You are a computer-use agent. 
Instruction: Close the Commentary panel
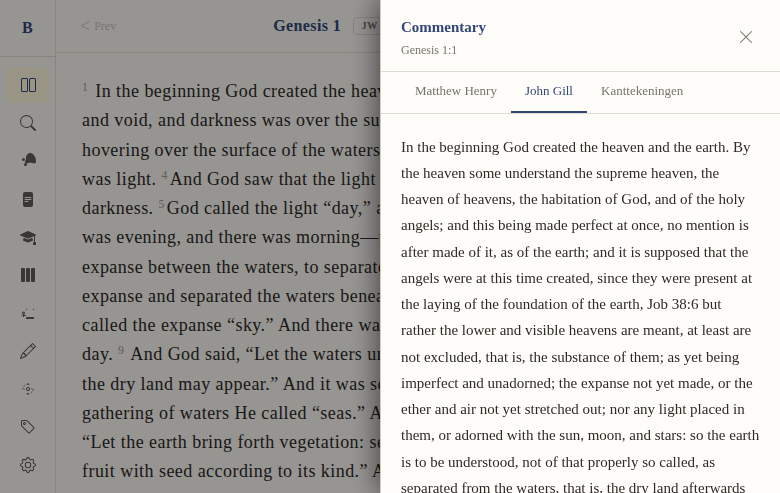pos(746,37)
